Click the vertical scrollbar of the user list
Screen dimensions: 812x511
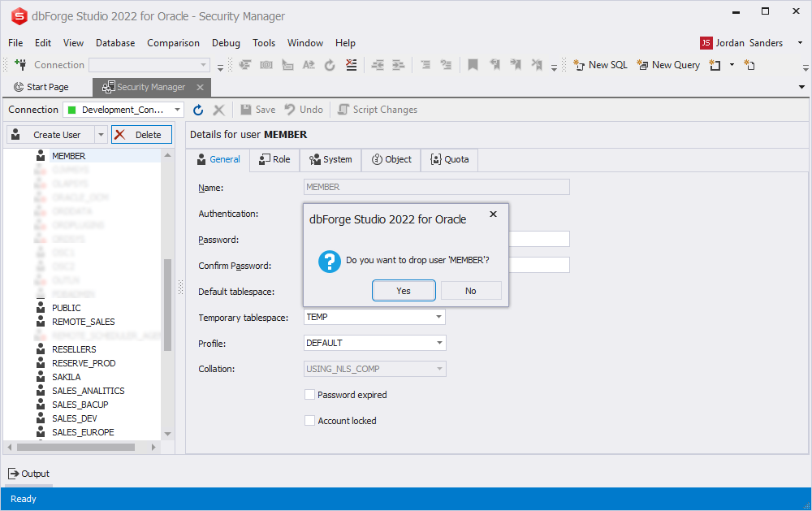(x=167, y=305)
